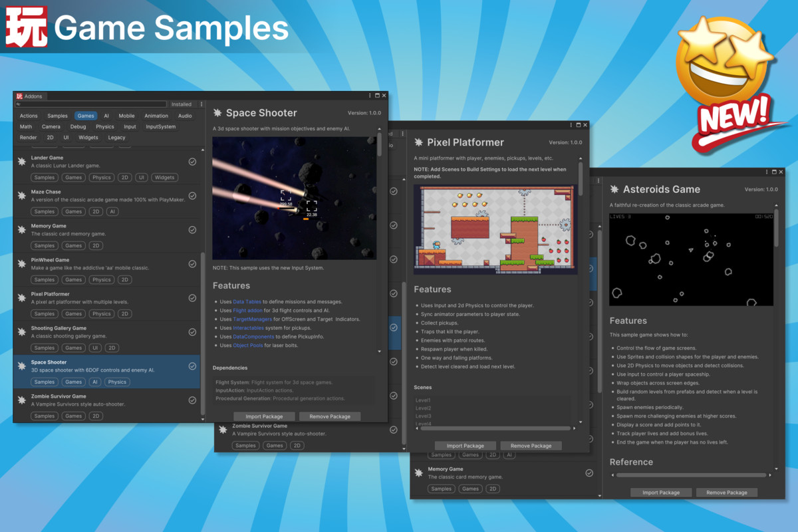The image size is (798, 532).
Task: Toggle the Installed filter button
Action: tap(182, 104)
